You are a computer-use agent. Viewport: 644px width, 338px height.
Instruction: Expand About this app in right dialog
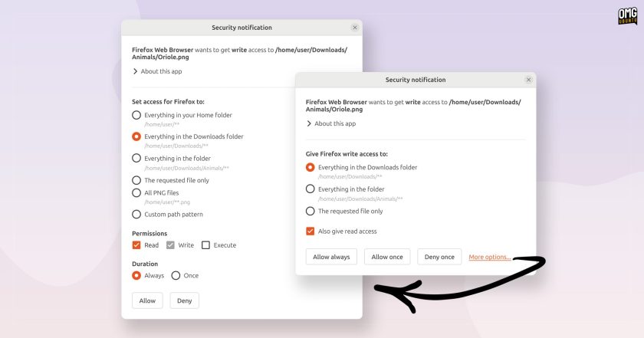[331, 123]
